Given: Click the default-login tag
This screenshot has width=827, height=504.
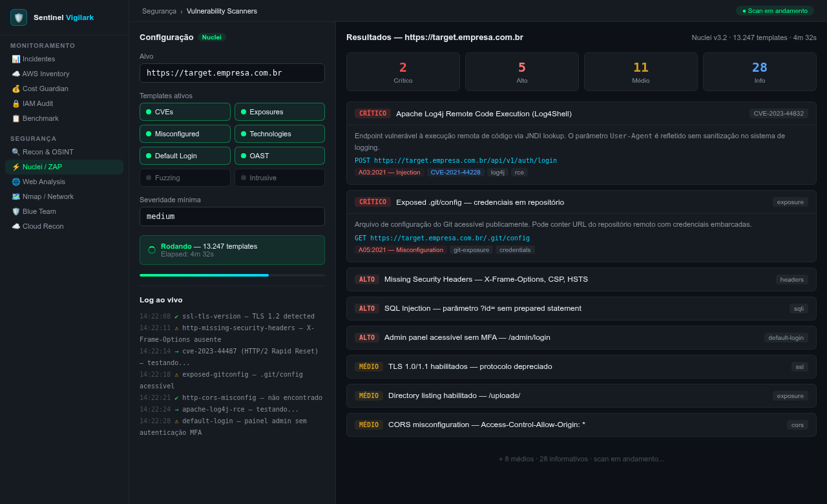Looking at the screenshot, I should pyautogui.click(x=786, y=338).
